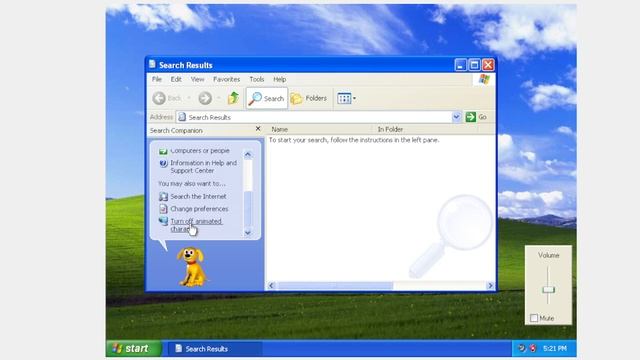Image resolution: width=640 pixels, height=360 pixels.
Task: Click the Computers or people icon
Action: pos(163,151)
